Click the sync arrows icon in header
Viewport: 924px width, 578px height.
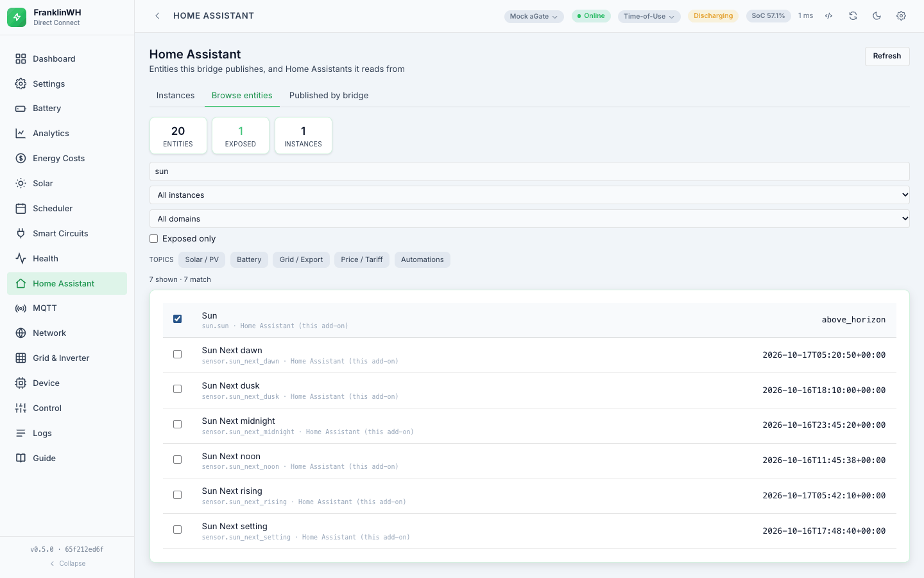coord(853,16)
